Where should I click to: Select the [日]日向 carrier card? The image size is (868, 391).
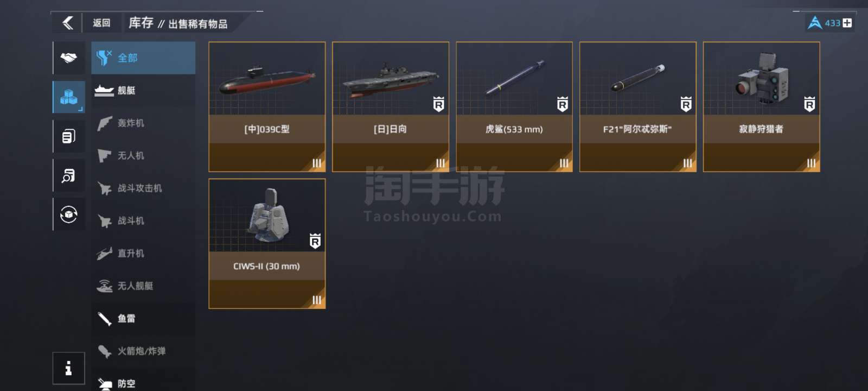pos(391,107)
